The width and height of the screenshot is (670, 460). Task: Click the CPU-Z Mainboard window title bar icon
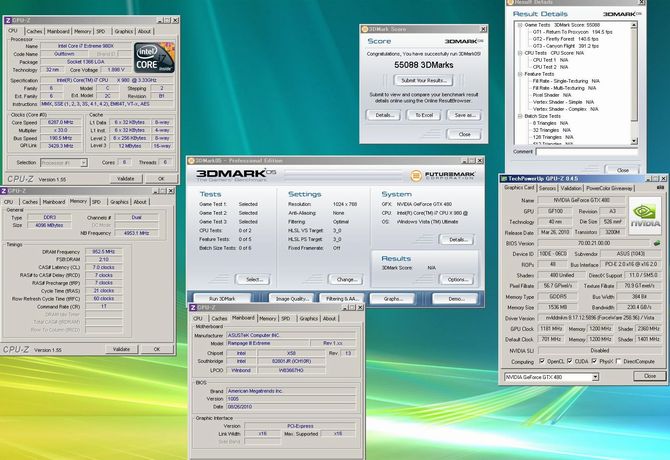193,308
